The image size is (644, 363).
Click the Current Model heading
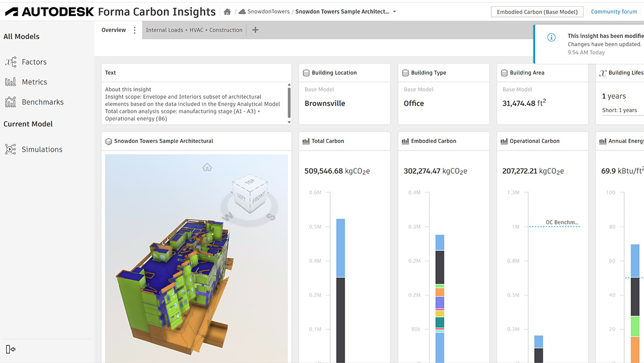coord(28,124)
